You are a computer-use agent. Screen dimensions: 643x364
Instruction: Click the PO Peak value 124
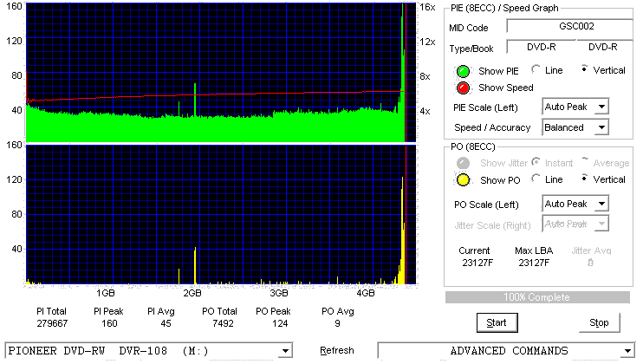(280, 323)
